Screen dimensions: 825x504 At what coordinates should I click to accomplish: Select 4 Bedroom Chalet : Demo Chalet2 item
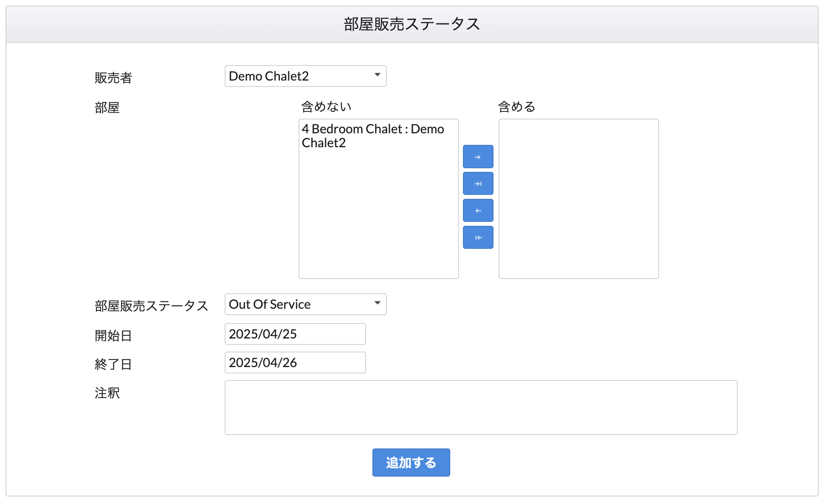tap(372, 136)
